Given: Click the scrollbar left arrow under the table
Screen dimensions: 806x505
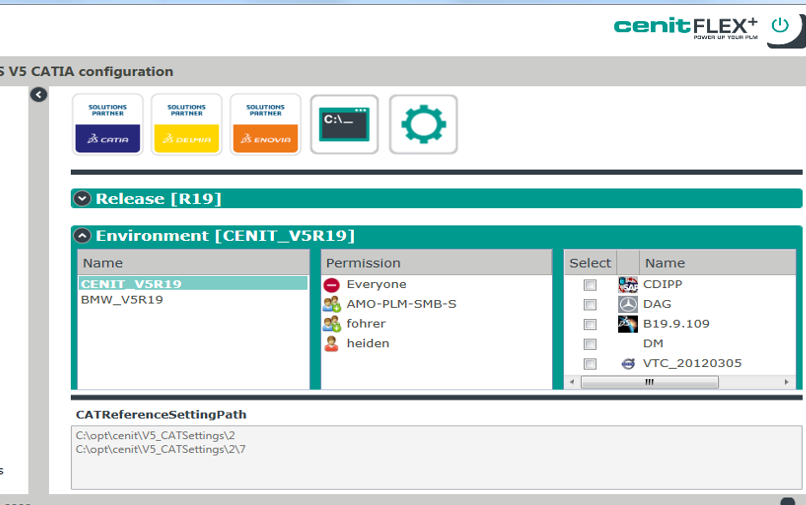Looking at the screenshot, I should tap(572, 382).
